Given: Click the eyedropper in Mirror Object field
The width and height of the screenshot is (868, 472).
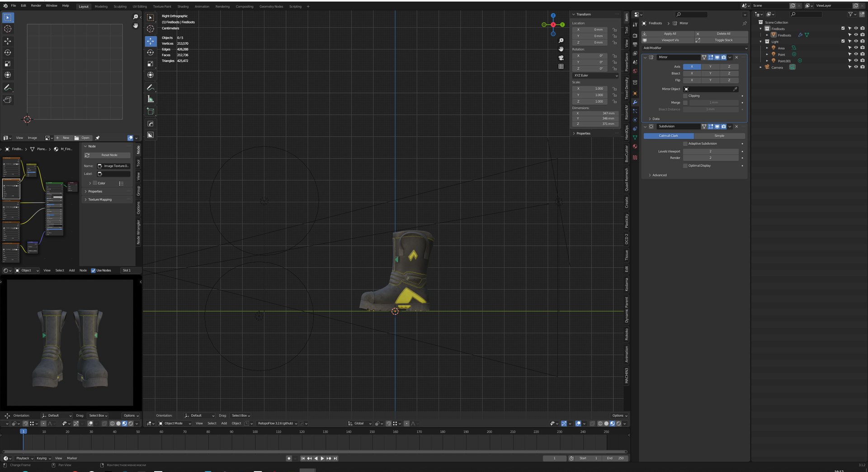Looking at the screenshot, I should click(735, 89).
